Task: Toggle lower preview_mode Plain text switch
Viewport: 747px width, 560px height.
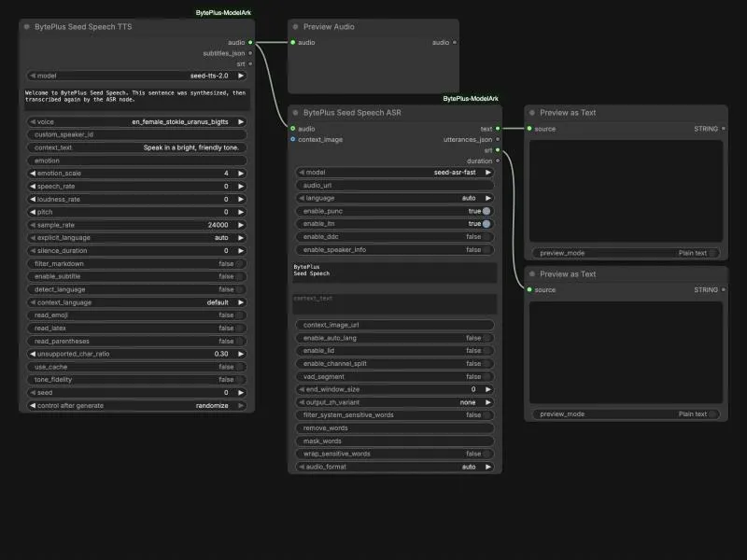Action: pyautogui.click(x=712, y=414)
